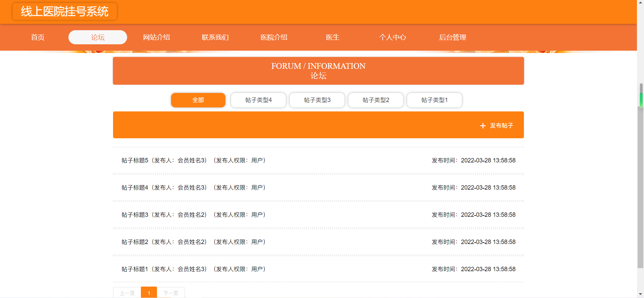Filter posts by 帖子类型3
The width and height of the screenshot is (644, 298).
click(317, 100)
